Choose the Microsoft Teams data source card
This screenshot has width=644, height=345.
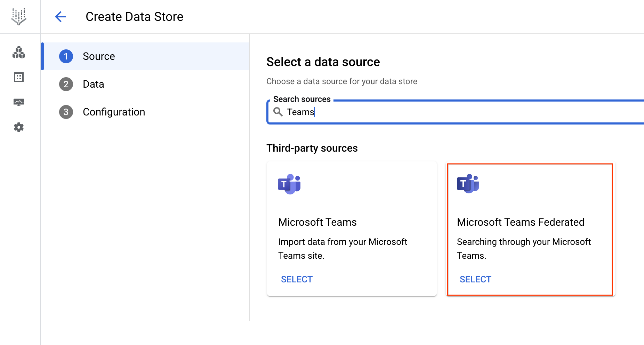pyautogui.click(x=352, y=228)
